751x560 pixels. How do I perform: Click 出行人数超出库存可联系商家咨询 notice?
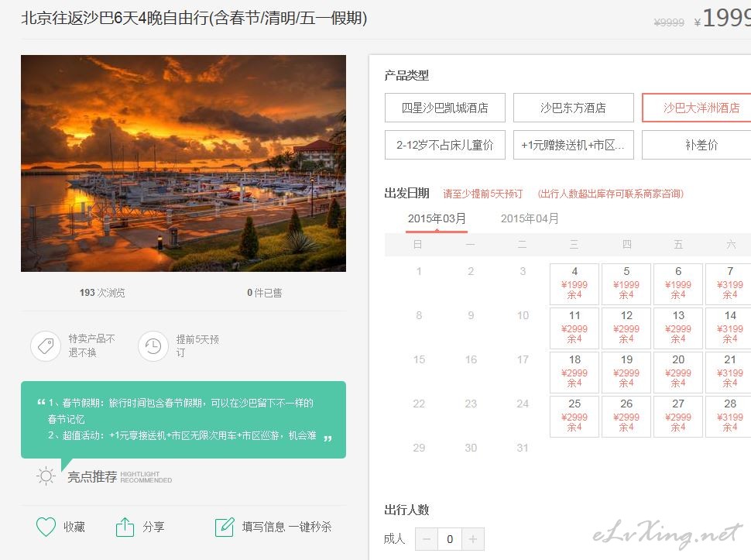click(x=611, y=194)
